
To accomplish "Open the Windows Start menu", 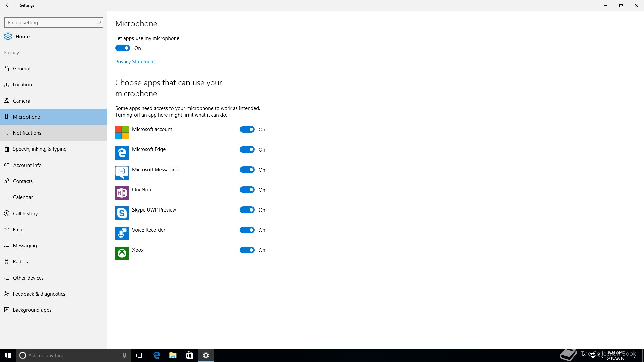I will (x=8, y=355).
